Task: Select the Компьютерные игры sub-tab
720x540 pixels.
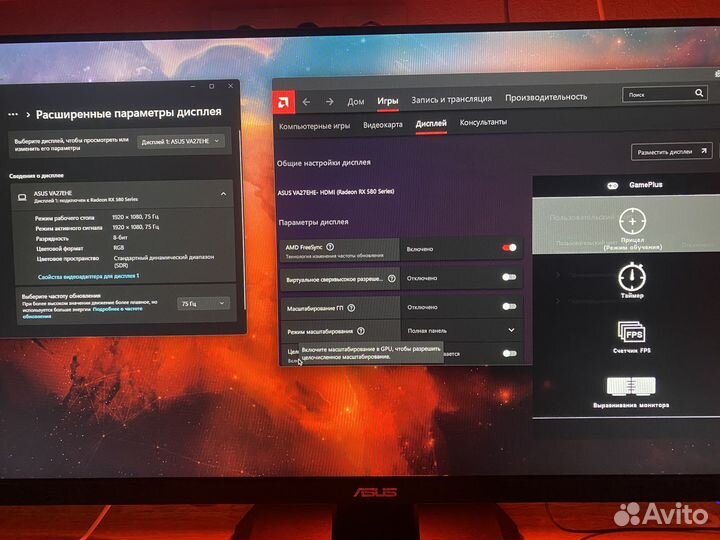Action: pyautogui.click(x=315, y=126)
